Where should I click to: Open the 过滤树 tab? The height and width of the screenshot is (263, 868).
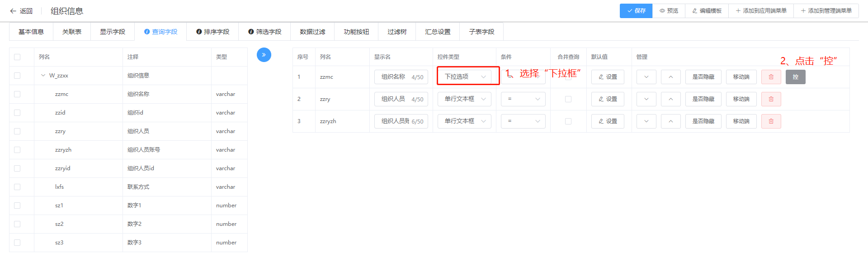(x=397, y=32)
